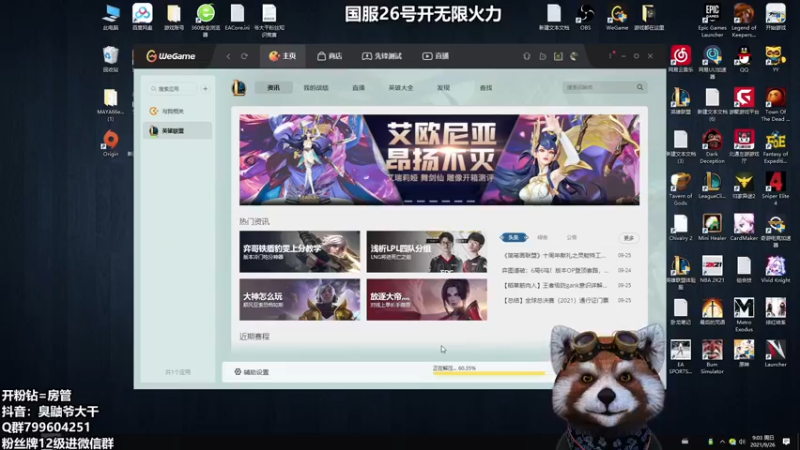Viewport: 800px width, 450px height.
Task: Launch the WeGame desktop shortcut
Action: tap(617, 17)
